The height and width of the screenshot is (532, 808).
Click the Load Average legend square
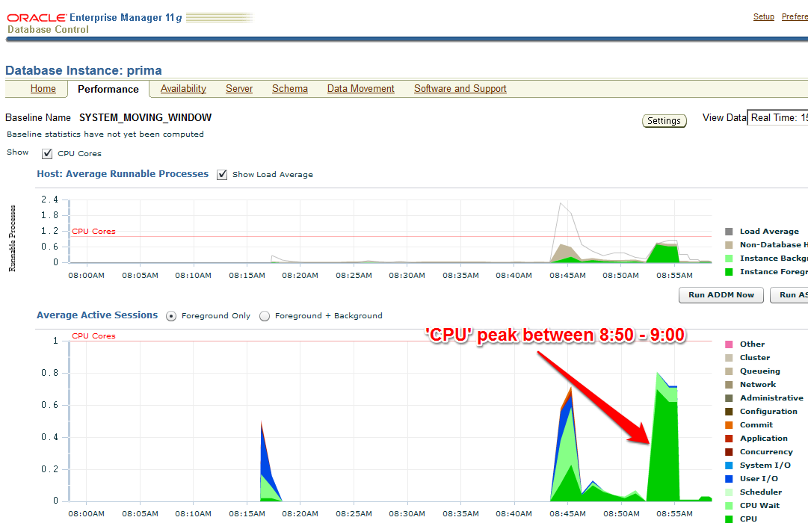pos(729,232)
